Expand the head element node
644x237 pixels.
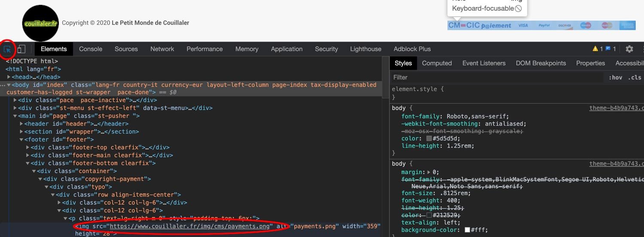(9, 77)
